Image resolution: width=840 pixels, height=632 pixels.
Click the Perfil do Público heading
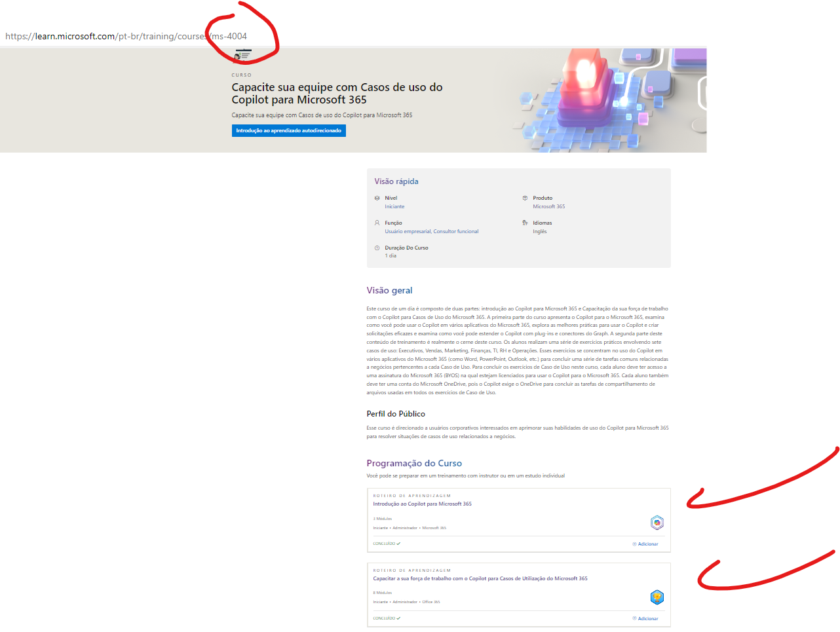pos(396,414)
